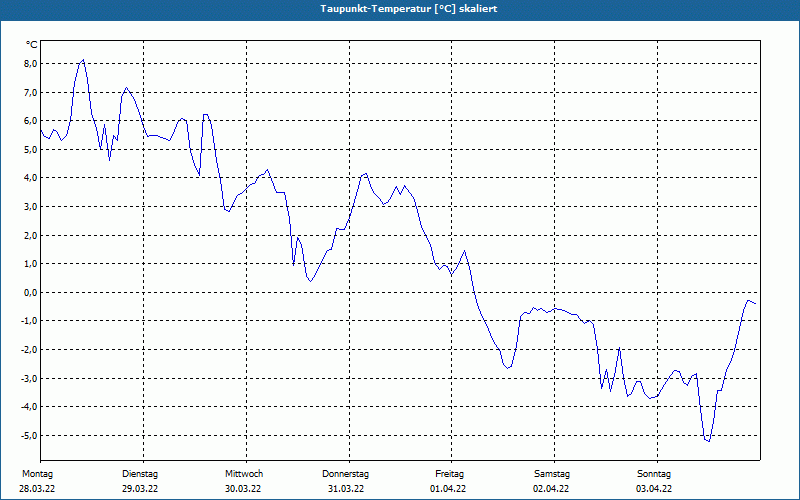Viewport: 800px width, 500px height.
Task: Click the 2,0 y-axis value
Action: coord(30,235)
